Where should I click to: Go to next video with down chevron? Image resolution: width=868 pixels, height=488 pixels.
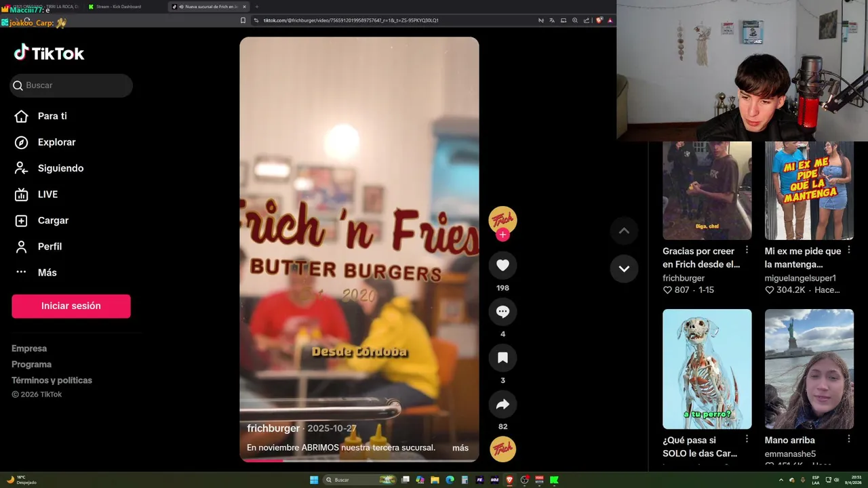[624, 268]
